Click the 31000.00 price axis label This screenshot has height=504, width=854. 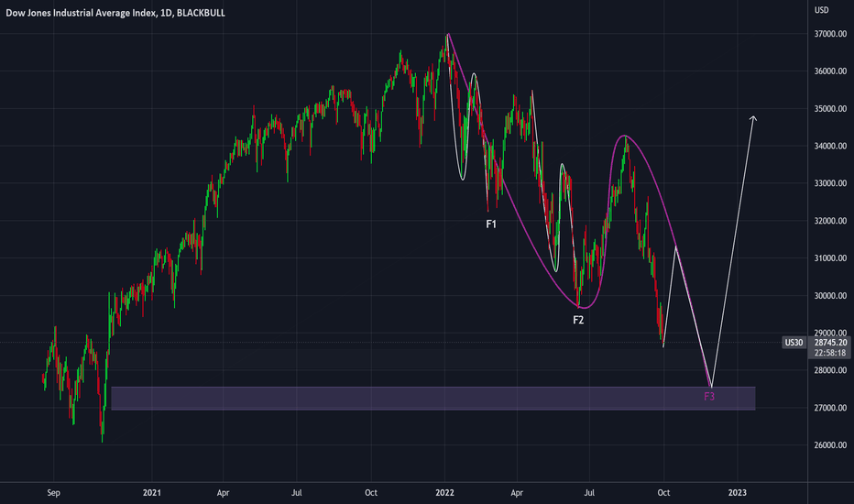click(x=830, y=258)
